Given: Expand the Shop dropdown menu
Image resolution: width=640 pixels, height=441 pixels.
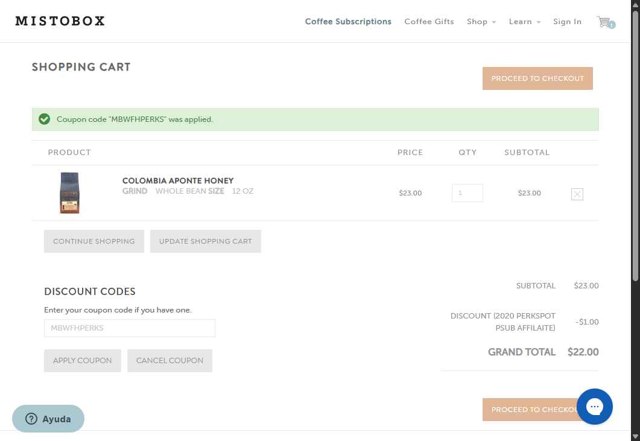Looking at the screenshot, I should [481, 22].
